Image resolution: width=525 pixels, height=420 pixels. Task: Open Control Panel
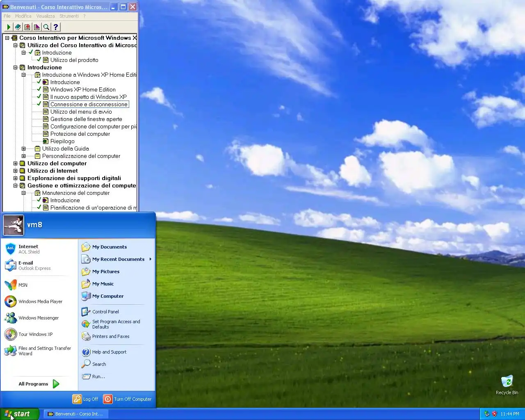pos(117,312)
